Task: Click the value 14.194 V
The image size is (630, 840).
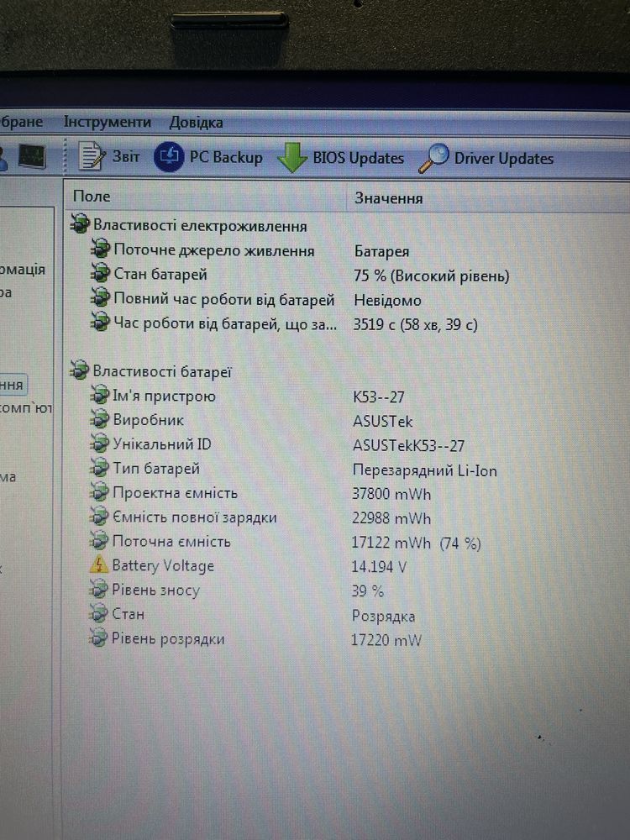Action: point(379,567)
